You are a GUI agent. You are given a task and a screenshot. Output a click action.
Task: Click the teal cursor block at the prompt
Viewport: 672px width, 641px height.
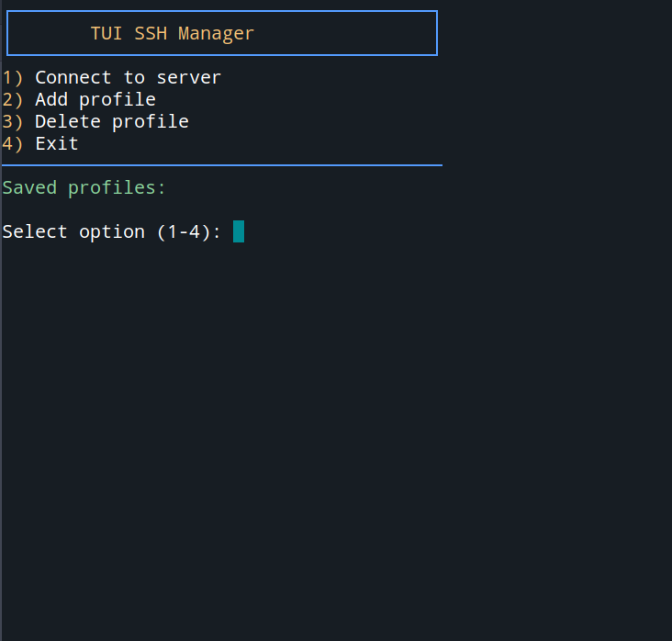[239, 231]
